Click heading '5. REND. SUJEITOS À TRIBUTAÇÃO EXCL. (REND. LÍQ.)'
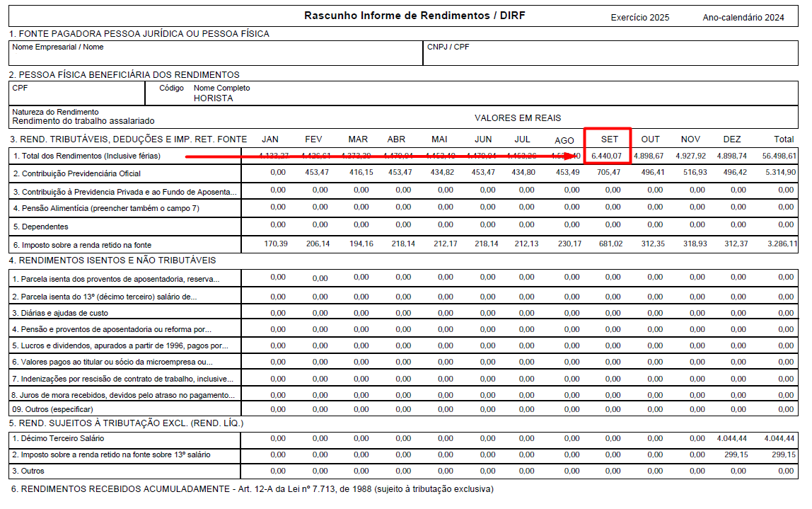The height and width of the screenshot is (509, 812). click(x=127, y=423)
